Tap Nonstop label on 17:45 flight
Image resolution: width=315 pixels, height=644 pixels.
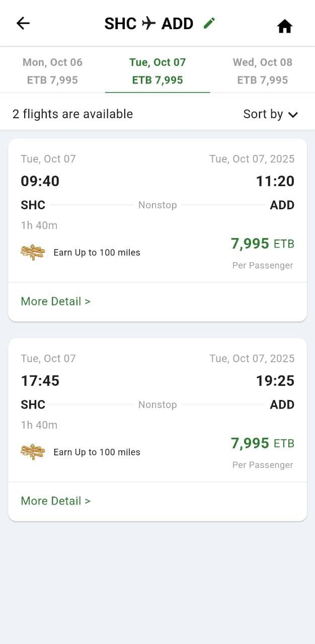coord(157,405)
